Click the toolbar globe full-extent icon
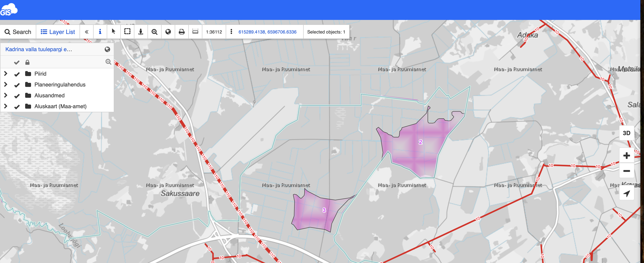The height and width of the screenshot is (263, 644). click(x=168, y=32)
